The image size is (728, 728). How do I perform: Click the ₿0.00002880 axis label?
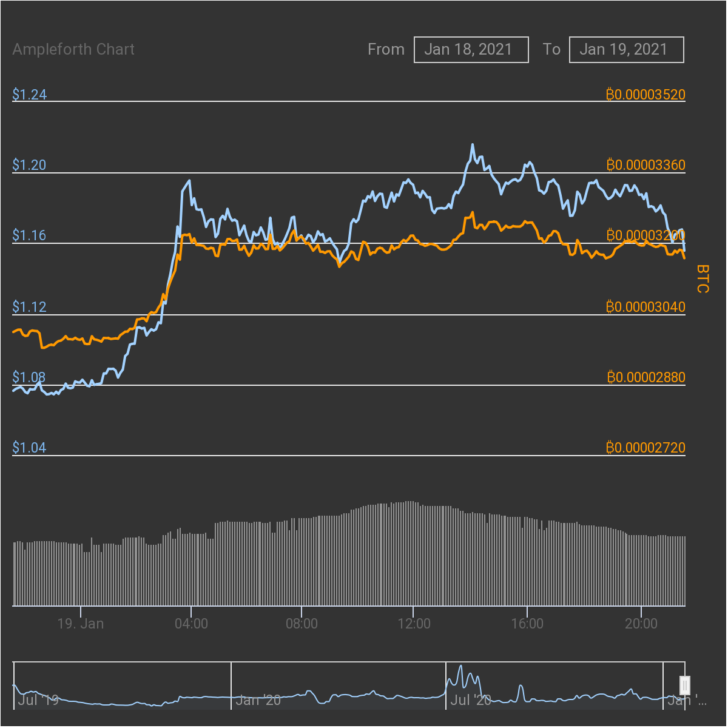(x=645, y=377)
